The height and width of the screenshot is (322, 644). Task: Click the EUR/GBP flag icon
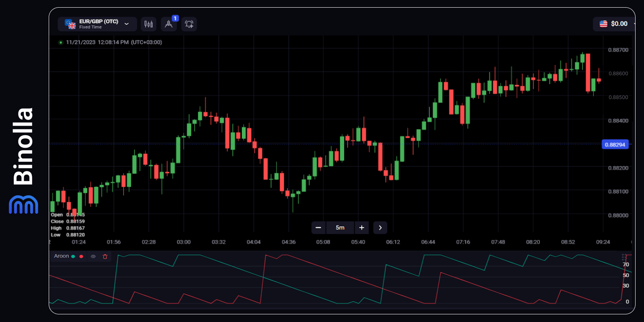[70, 24]
